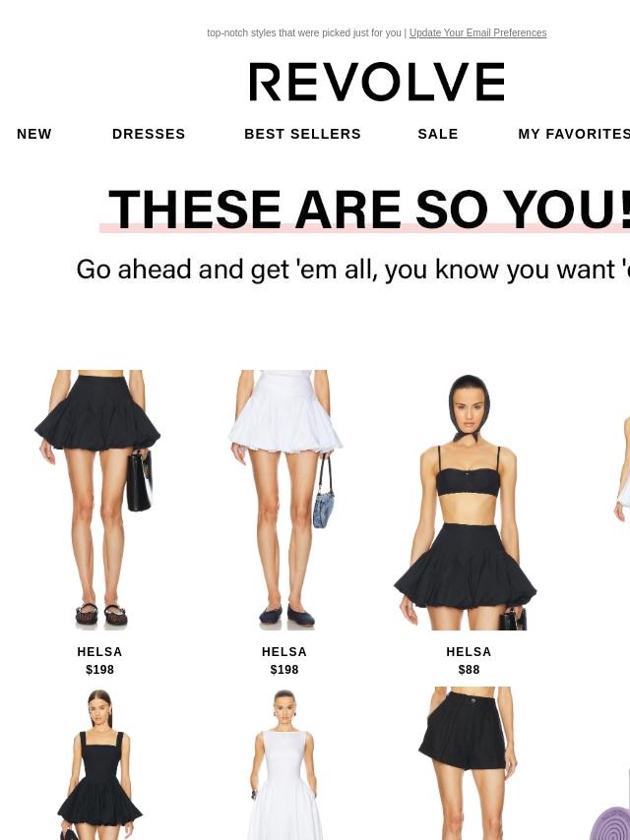Open MY FAVORITES in navigation

[x=574, y=134]
